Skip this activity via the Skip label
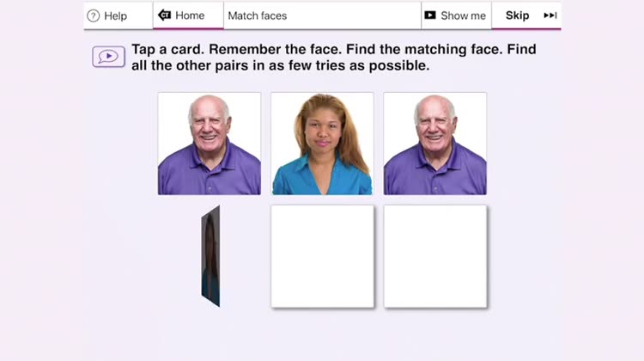The image size is (644, 361). (x=517, y=15)
